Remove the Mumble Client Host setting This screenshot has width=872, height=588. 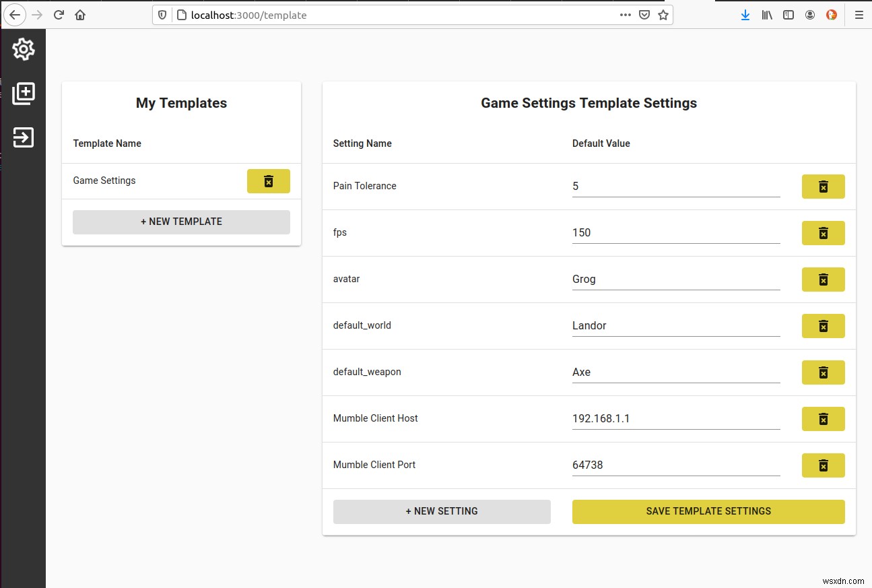pyautogui.click(x=823, y=419)
